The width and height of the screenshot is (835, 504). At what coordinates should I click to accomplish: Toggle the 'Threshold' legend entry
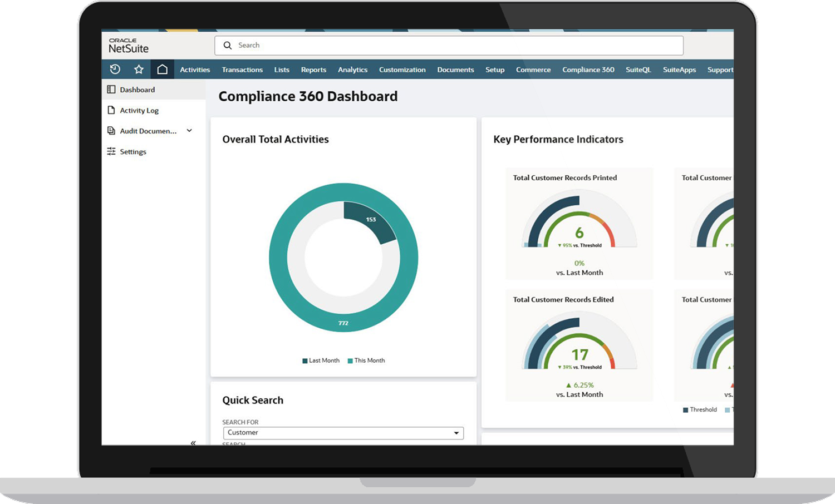point(700,409)
